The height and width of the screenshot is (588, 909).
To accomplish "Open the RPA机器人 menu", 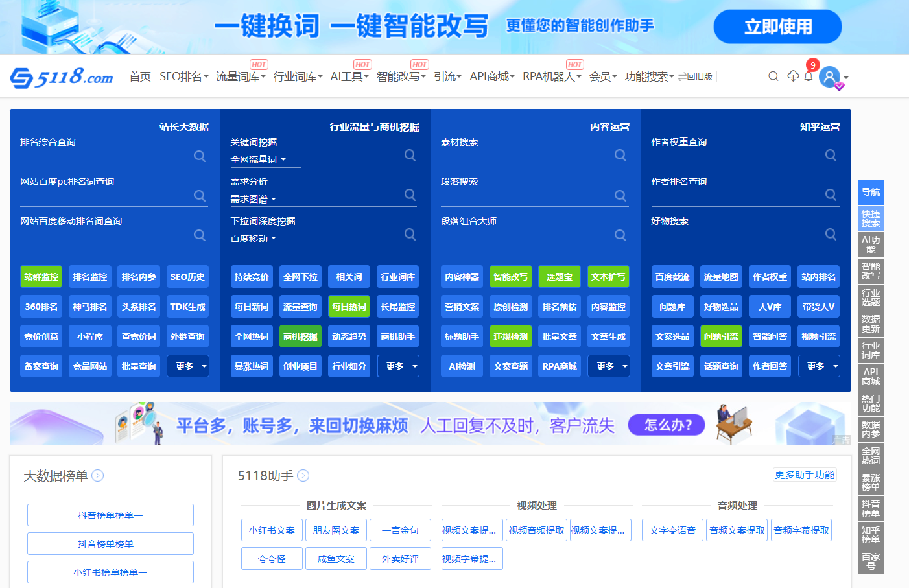I will point(552,76).
